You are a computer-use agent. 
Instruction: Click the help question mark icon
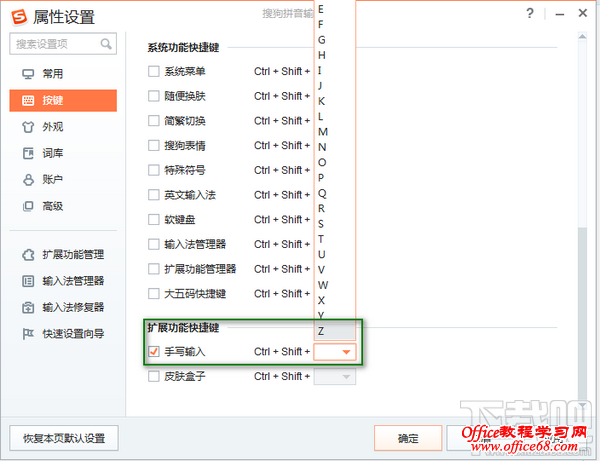click(x=530, y=13)
